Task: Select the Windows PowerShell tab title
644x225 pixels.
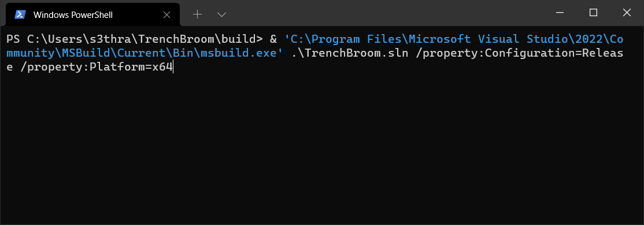Action: point(73,15)
